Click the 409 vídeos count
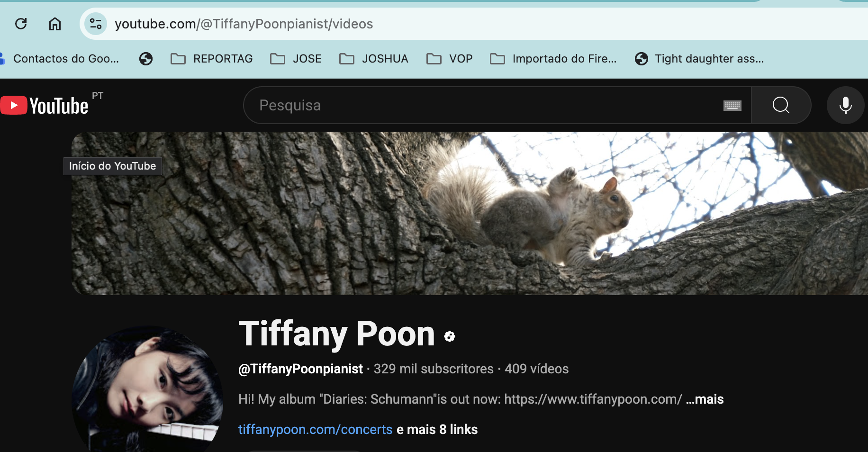868x452 pixels. coord(536,369)
